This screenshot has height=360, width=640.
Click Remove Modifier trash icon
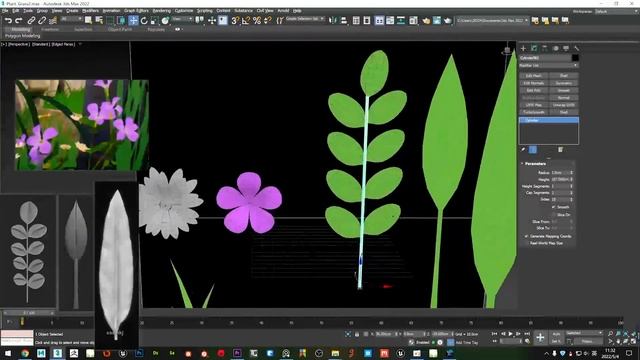tap(560, 150)
